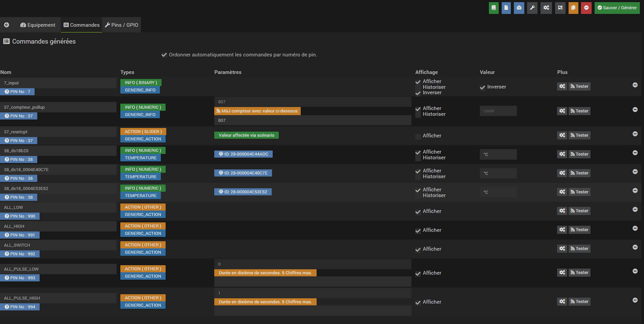This screenshot has height=324, width=644.
Task: Click the Unité field for 37_compteur_pullup
Action: [x=497, y=111]
